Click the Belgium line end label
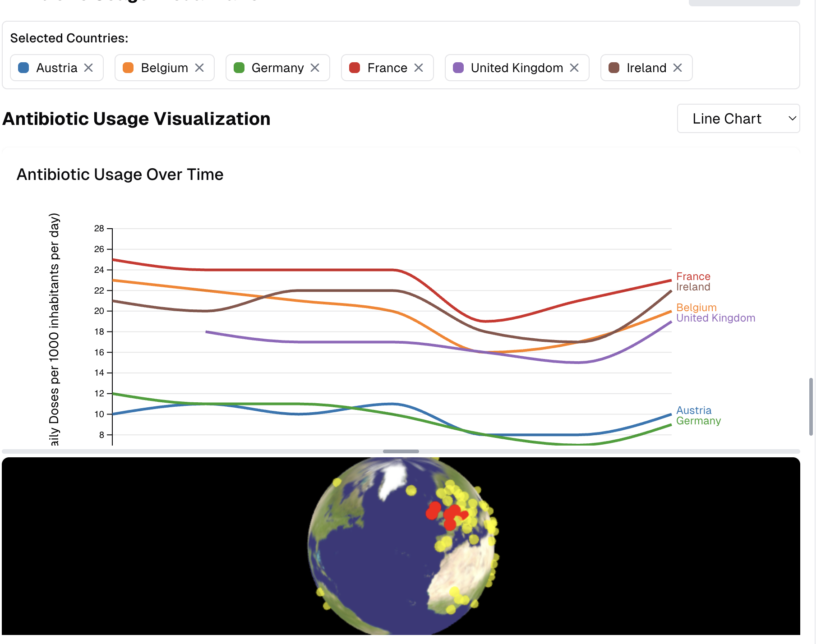 696,308
